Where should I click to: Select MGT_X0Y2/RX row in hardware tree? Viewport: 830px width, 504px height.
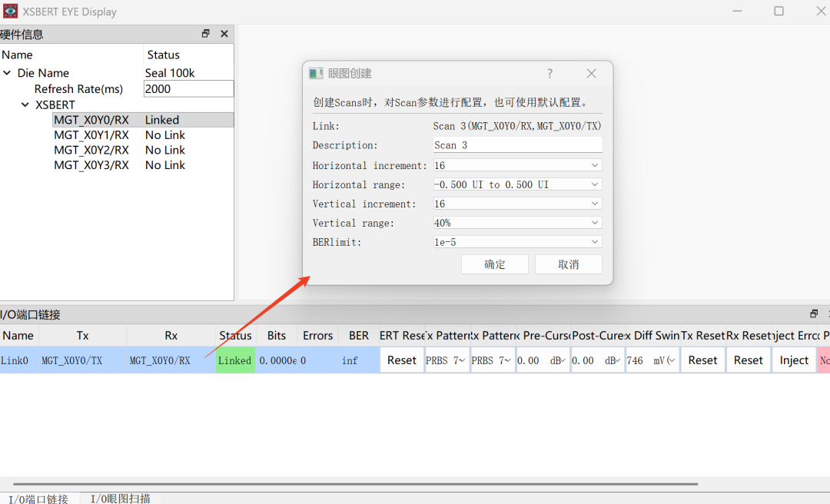[x=143, y=150]
